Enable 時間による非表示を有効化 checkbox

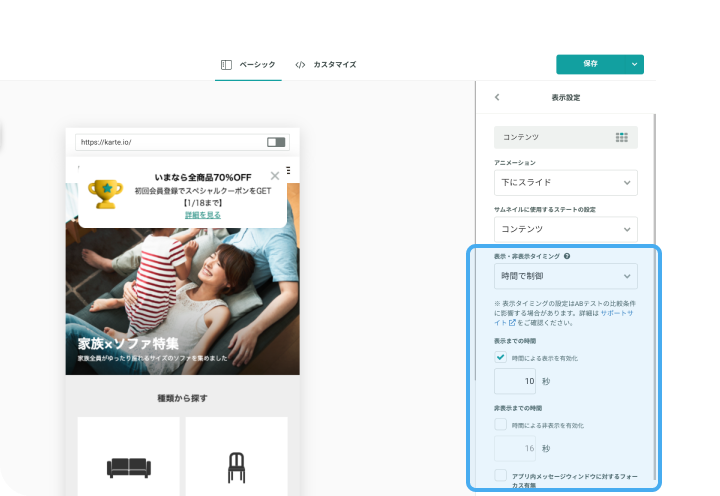(x=501, y=424)
